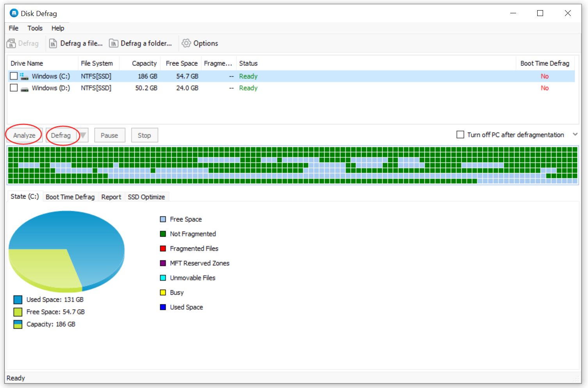Click the Fragmented Files red legend icon

pyautogui.click(x=163, y=248)
